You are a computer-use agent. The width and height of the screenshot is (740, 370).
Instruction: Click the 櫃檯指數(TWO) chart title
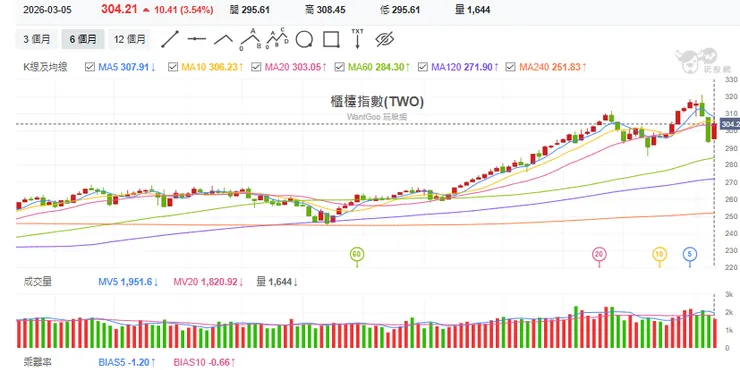coord(377,101)
